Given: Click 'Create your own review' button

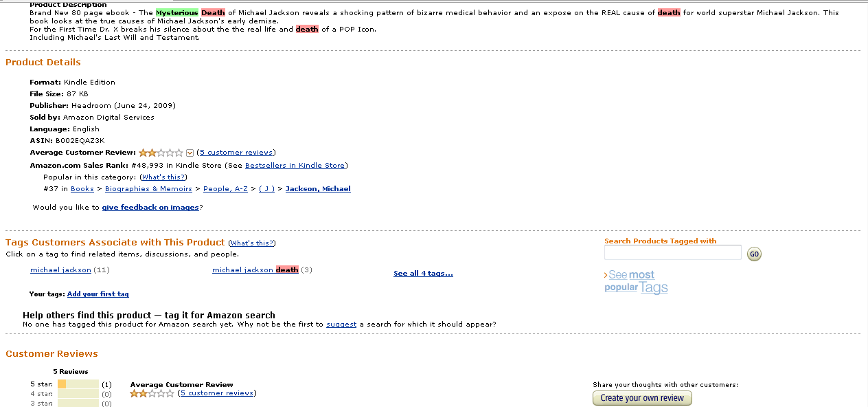Looking at the screenshot, I should (x=642, y=398).
